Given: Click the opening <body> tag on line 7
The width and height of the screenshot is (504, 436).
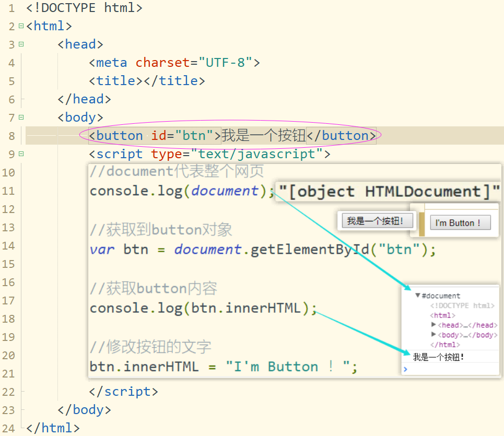Looking at the screenshot, I should tap(80, 117).
